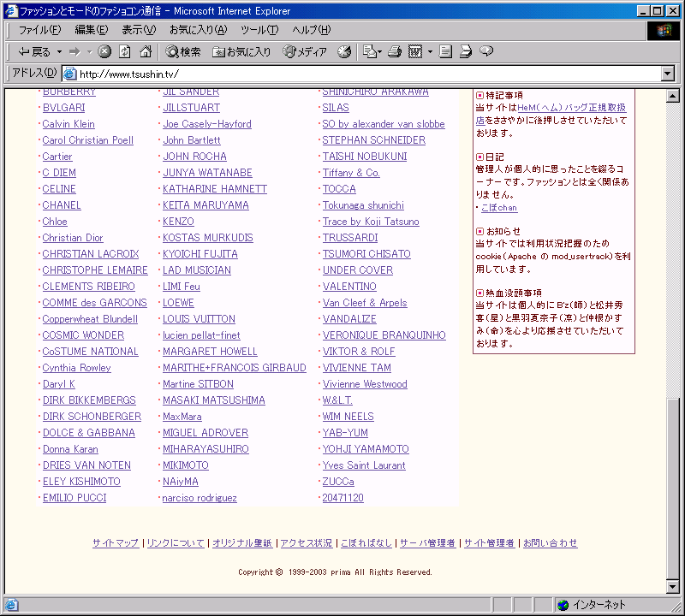The height and width of the screenshot is (616, 685).
Task: Click the messenger speech-bubble toolbar icon
Action: click(x=486, y=51)
